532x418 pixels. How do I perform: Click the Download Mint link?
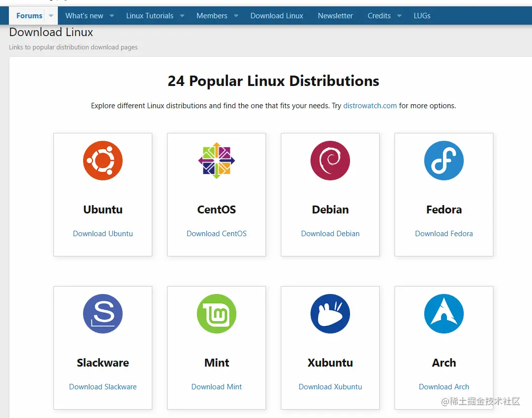click(x=217, y=387)
